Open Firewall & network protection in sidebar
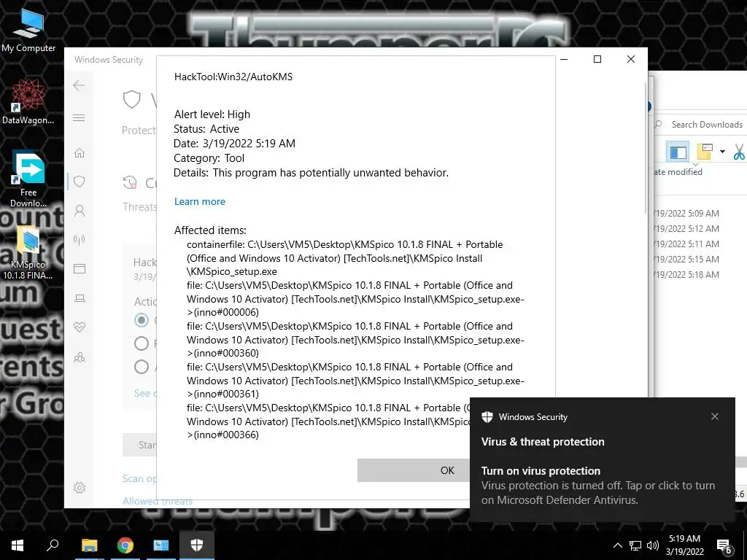 click(x=80, y=239)
